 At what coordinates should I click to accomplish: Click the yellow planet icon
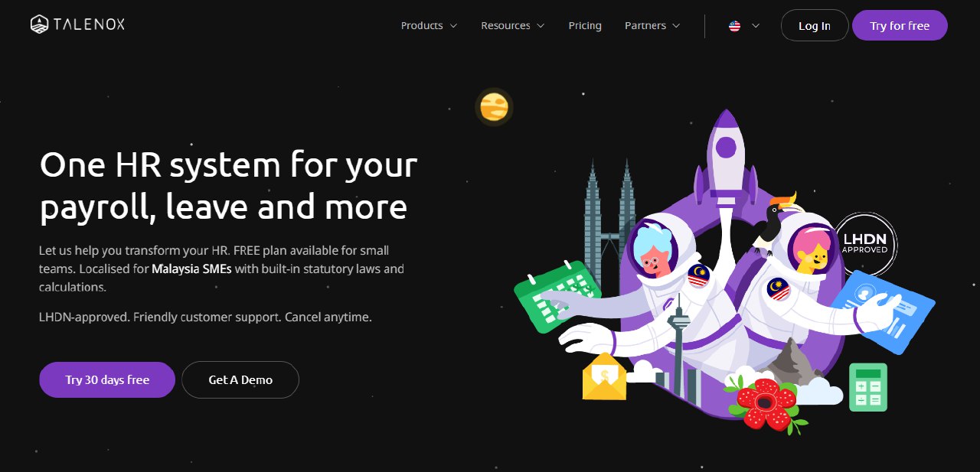pyautogui.click(x=494, y=107)
